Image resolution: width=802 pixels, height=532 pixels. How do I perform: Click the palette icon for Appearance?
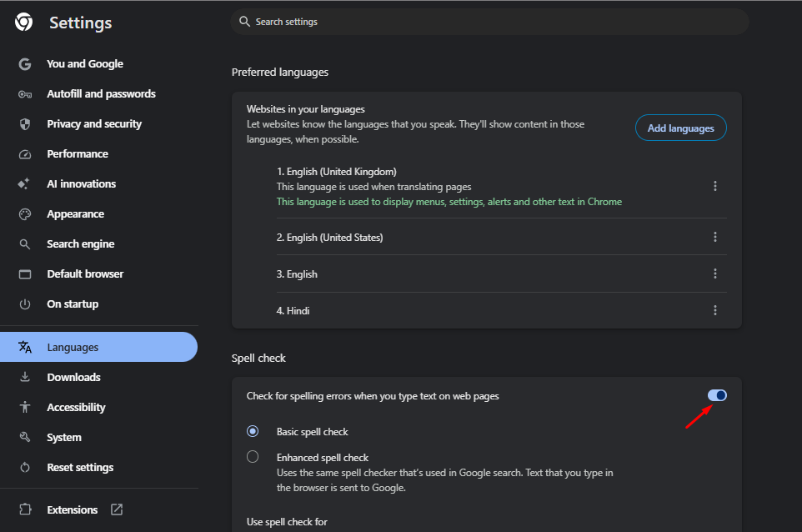pos(24,214)
